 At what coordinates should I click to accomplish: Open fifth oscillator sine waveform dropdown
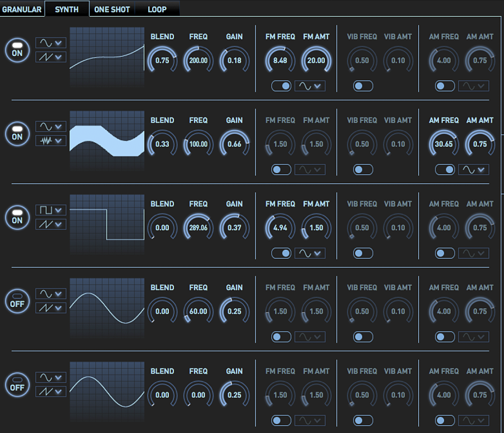pos(51,377)
